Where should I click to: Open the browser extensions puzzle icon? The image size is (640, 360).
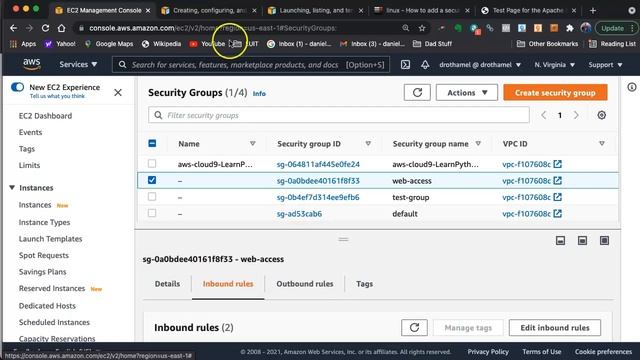click(570, 28)
